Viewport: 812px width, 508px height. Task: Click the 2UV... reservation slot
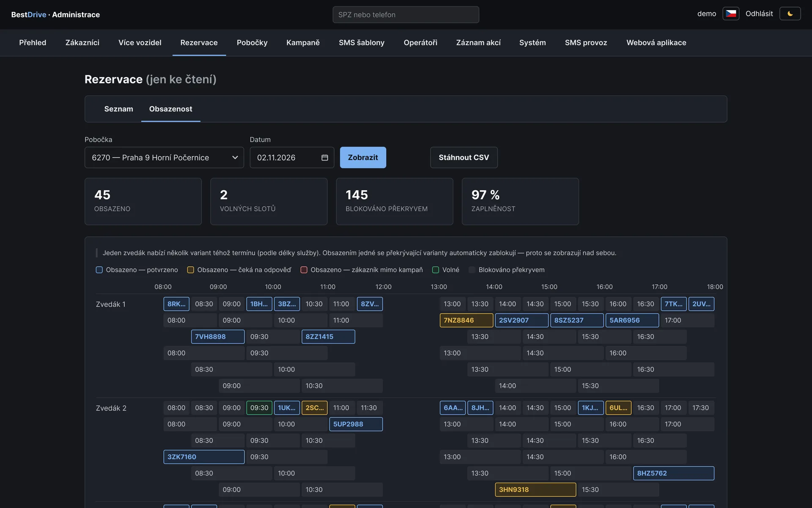click(701, 304)
